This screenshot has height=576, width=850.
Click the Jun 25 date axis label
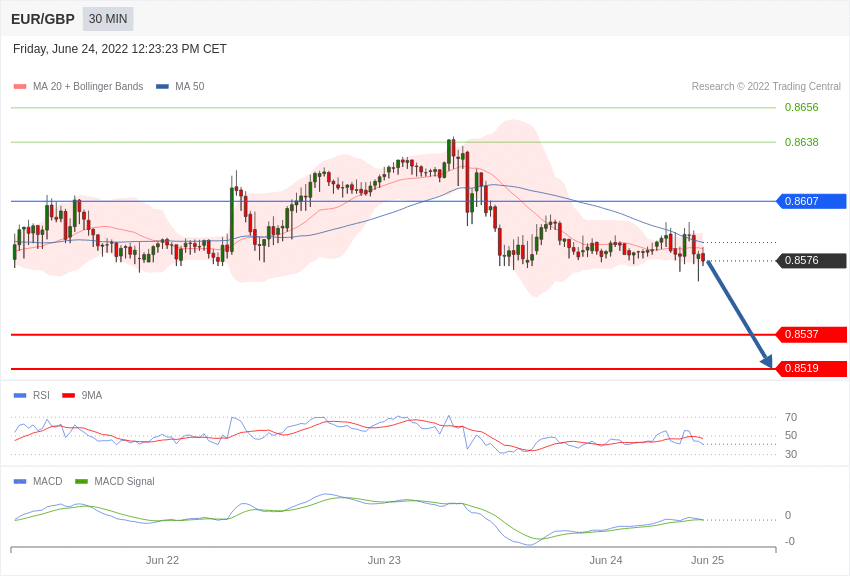point(707,560)
